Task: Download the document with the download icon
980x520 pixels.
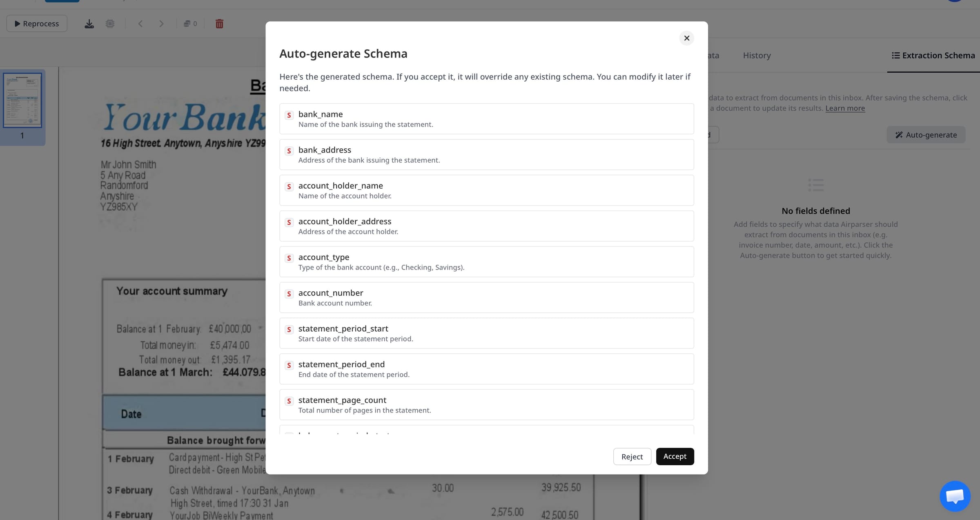Action: click(89, 24)
